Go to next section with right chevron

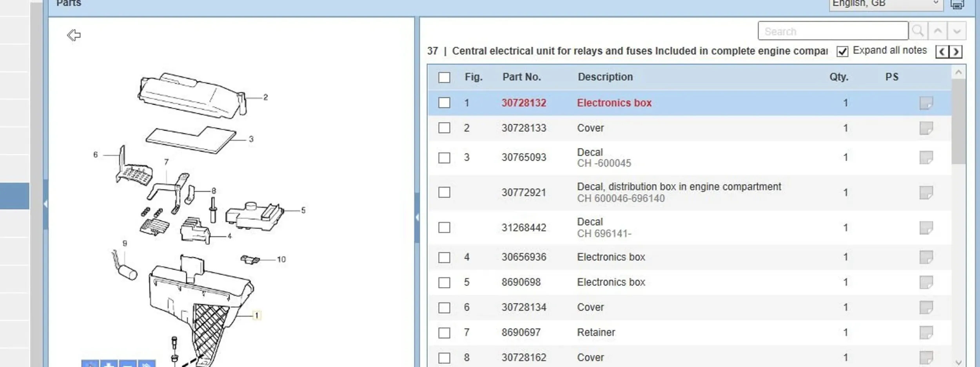(956, 52)
